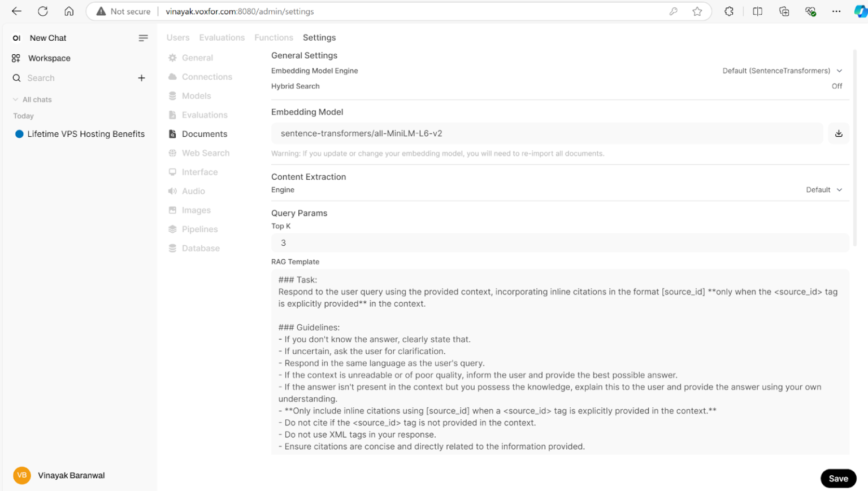This screenshot has width=868, height=491.
Task: Open the Lifetime VPS Hosting Benefits chat
Action: click(85, 134)
